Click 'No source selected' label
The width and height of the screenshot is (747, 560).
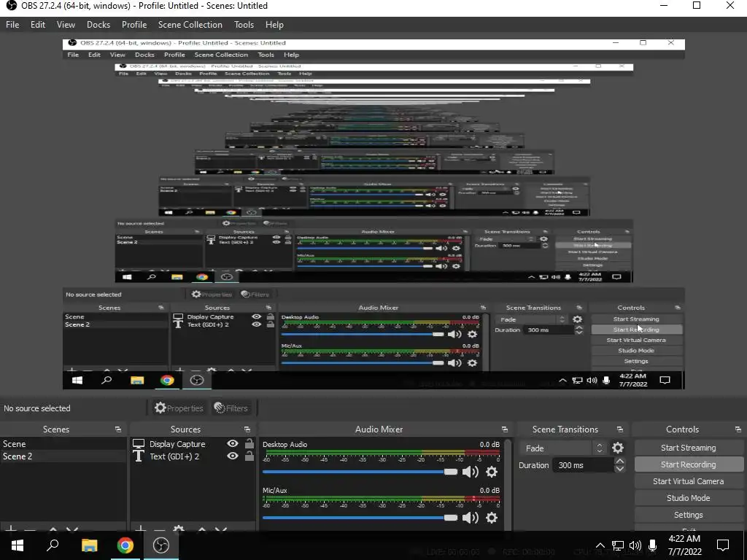click(x=37, y=408)
